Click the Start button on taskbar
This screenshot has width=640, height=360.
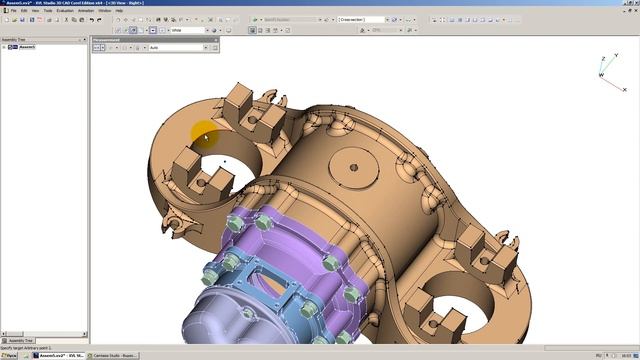click(9, 356)
